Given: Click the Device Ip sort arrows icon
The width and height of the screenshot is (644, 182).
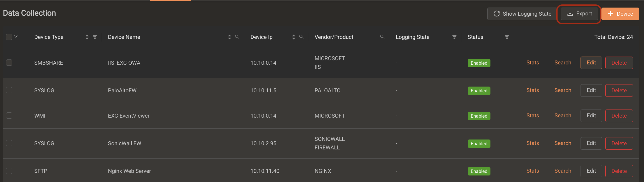Looking at the screenshot, I should (294, 37).
